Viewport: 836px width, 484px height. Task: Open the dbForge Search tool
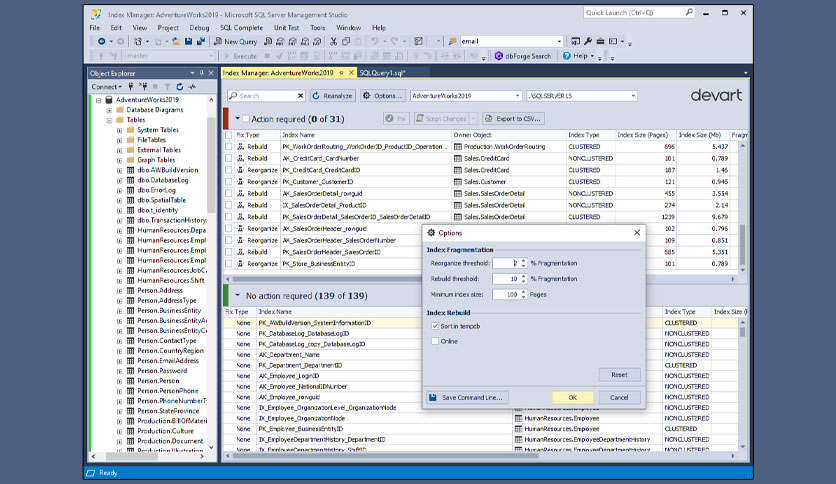[x=523, y=55]
